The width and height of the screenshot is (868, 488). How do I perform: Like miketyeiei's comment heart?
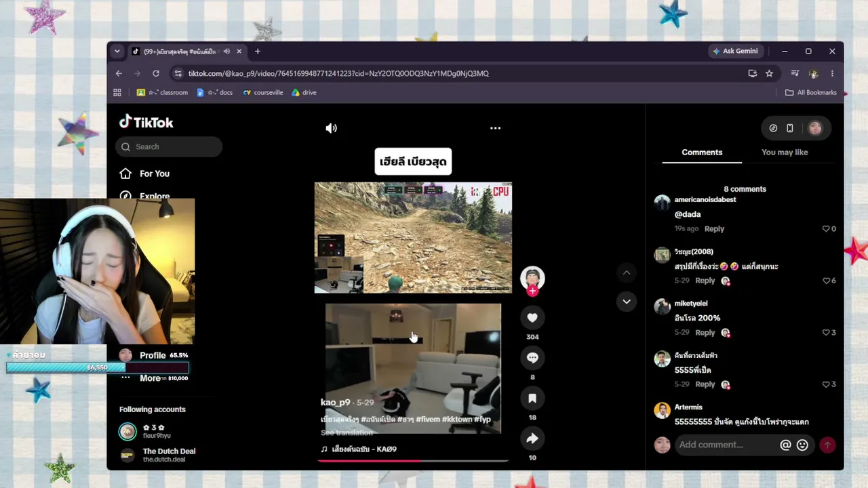pos(826,333)
